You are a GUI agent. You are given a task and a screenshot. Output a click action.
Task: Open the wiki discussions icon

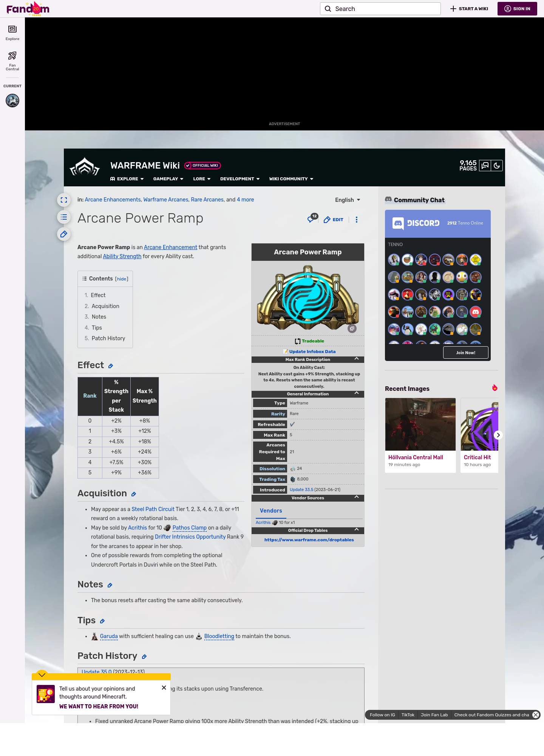click(x=485, y=166)
